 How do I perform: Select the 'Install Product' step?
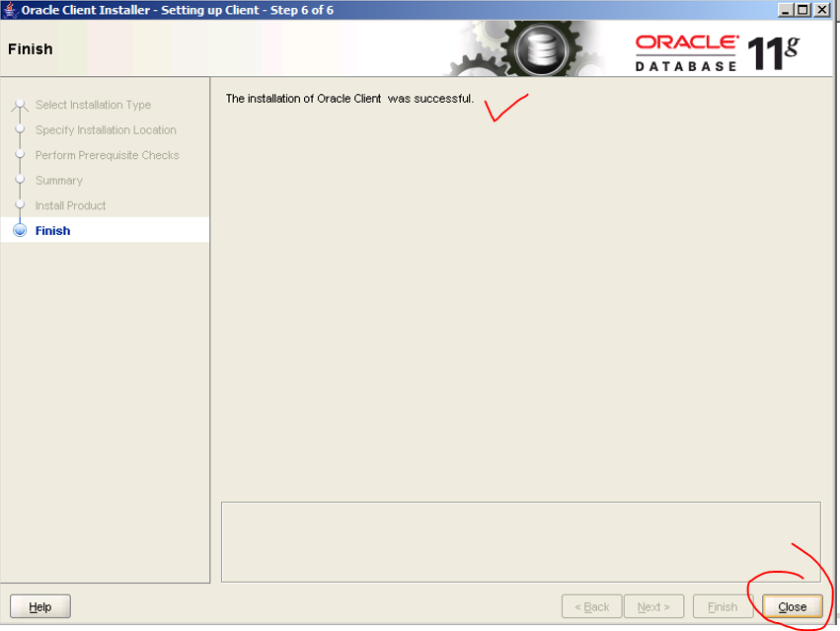70,205
